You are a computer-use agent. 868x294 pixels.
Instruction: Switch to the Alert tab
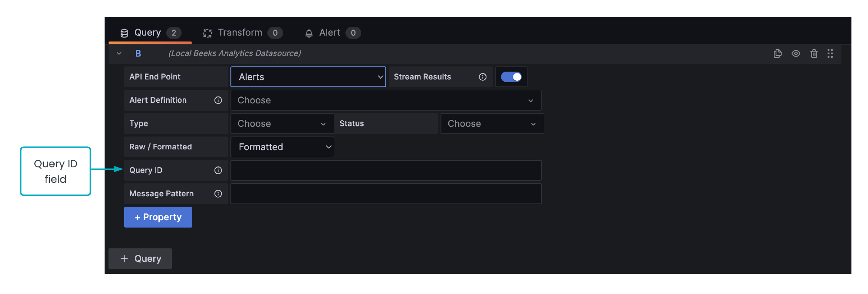pyautogui.click(x=332, y=33)
